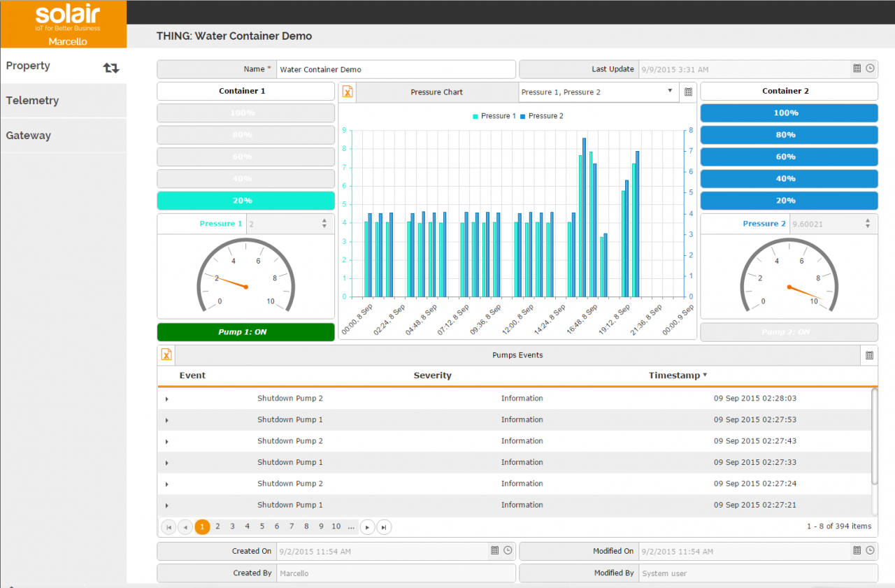Sort by Severity column header
Screen dimensions: 895x588
coord(432,375)
